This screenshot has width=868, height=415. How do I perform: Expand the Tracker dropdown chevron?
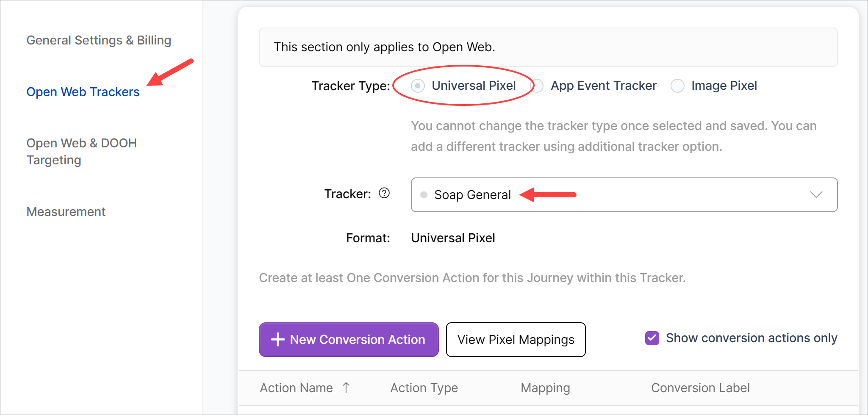[816, 195]
